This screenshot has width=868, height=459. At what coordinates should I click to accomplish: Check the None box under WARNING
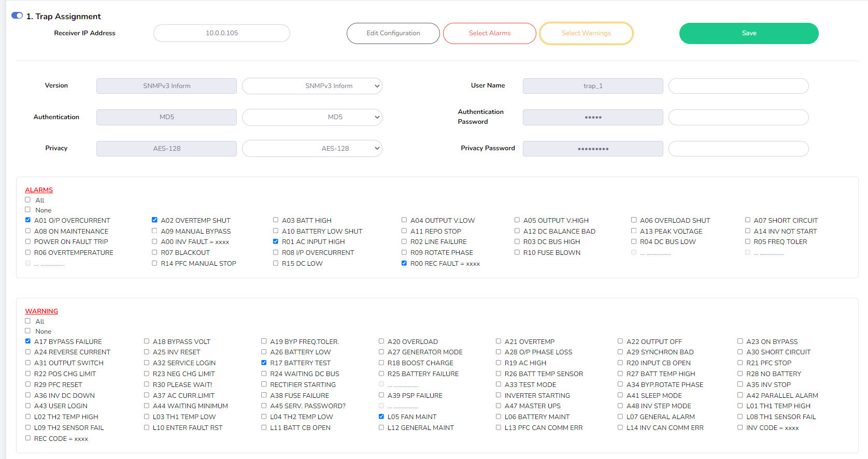click(28, 331)
